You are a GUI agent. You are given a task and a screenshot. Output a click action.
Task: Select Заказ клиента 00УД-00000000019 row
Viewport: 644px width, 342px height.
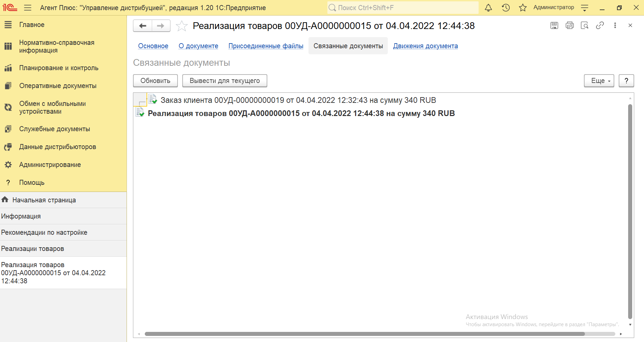(298, 101)
